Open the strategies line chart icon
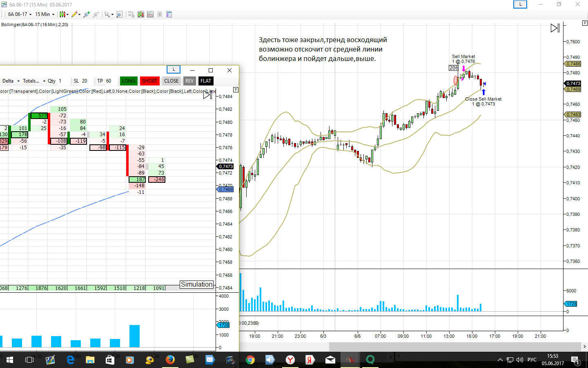Image resolution: width=588 pixels, height=368 pixels. pyautogui.click(x=150, y=14)
